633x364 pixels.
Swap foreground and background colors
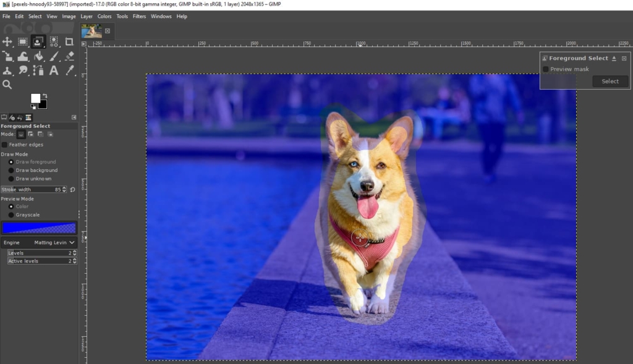[x=45, y=95]
